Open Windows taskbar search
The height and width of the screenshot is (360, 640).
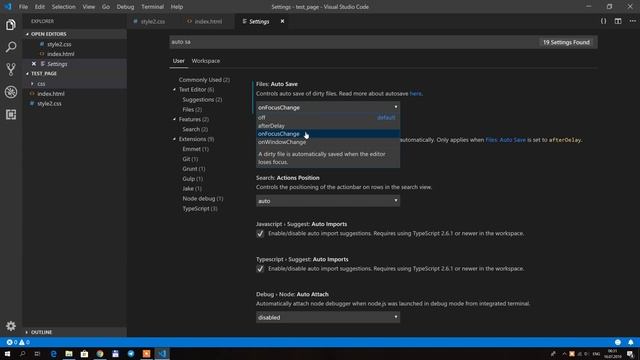point(22,353)
